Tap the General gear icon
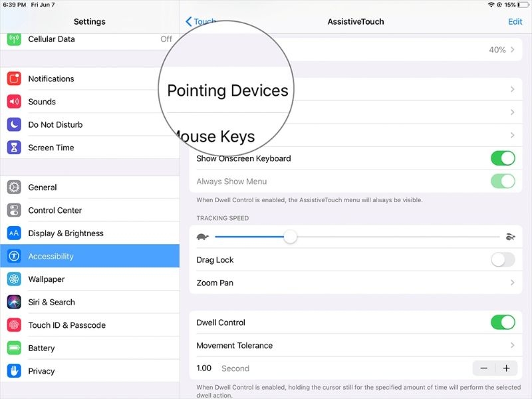This screenshot has width=532, height=399. click(x=14, y=188)
